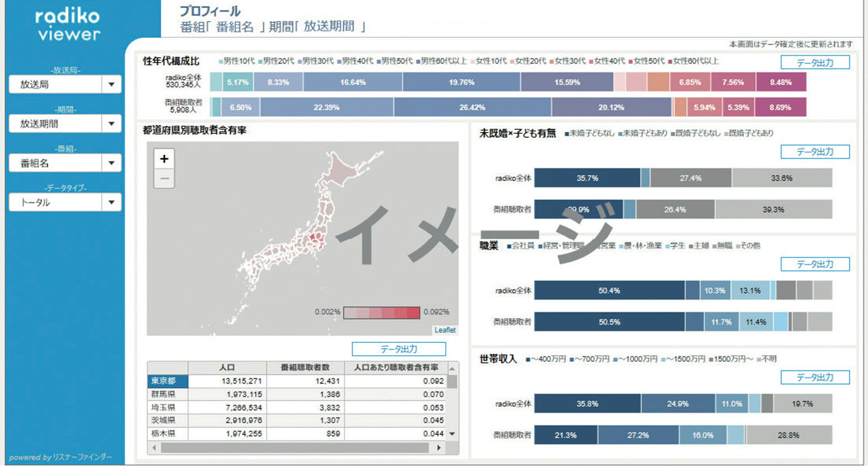Click the 19.76% segment of radiko全体
The image size is (868, 467).
[x=461, y=82]
